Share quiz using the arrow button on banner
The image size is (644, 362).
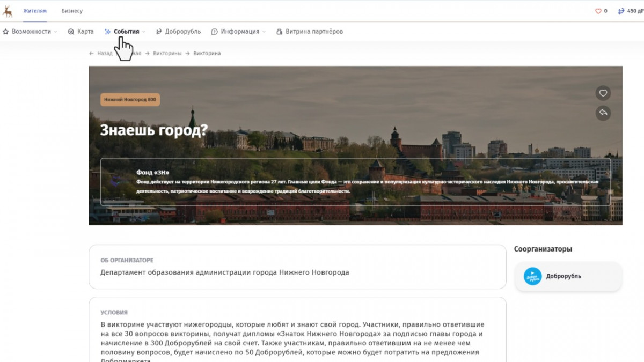click(603, 113)
